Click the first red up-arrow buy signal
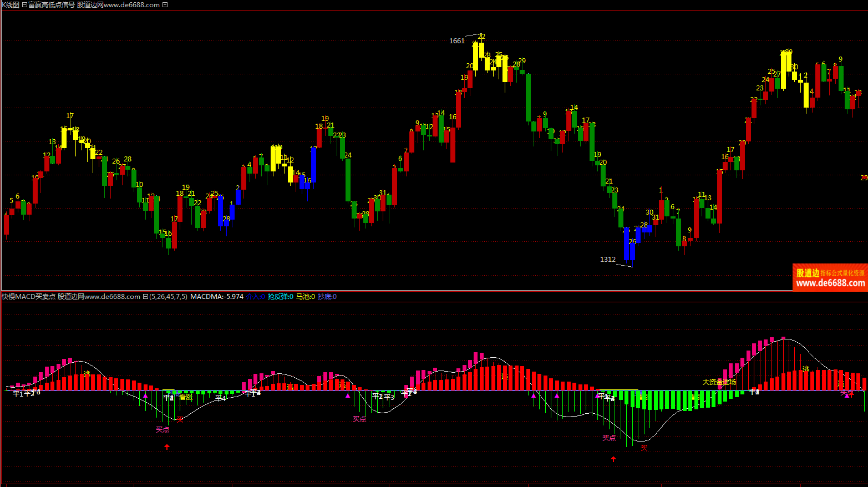 coord(167,447)
